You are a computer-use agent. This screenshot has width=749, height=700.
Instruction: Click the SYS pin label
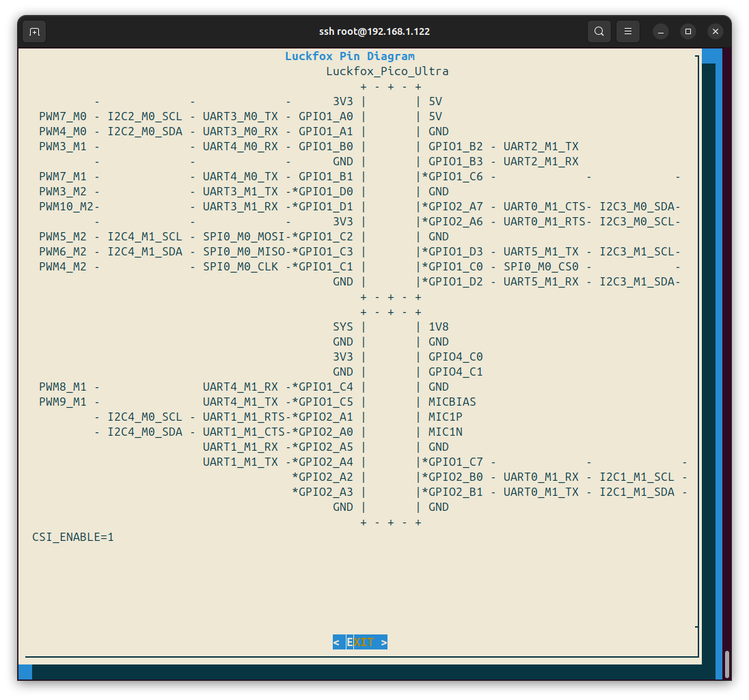coord(343,327)
